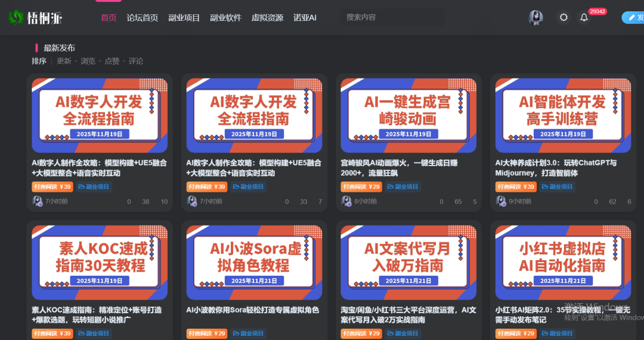Open the 诺亚AI nav item

pyautogui.click(x=305, y=18)
